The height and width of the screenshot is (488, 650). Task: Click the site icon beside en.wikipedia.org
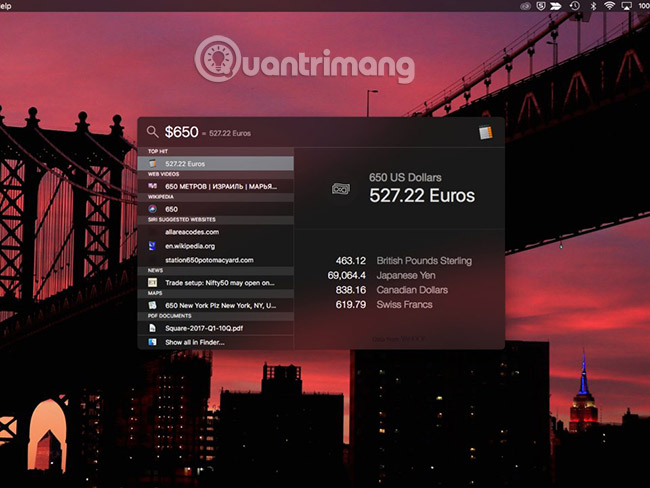pos(152,246)
